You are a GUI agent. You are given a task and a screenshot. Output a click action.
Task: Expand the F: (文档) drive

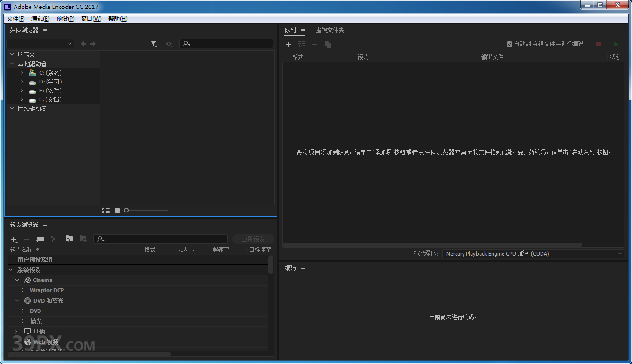click(22, 99)
